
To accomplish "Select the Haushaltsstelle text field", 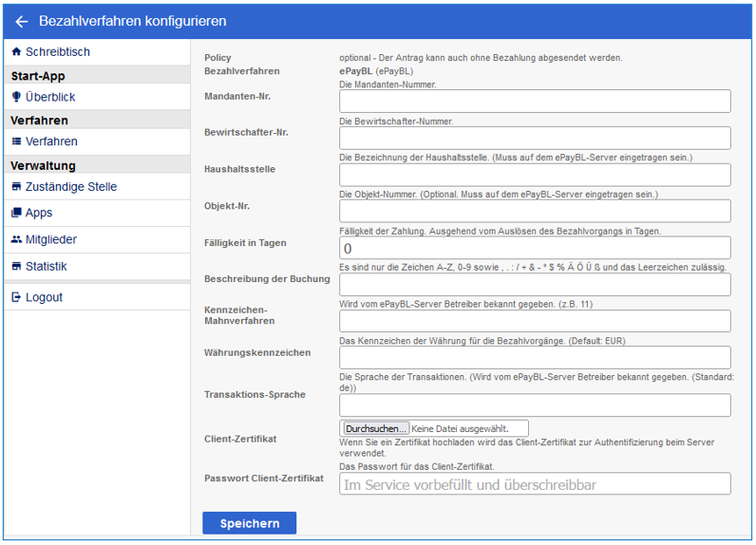I will pyautogui.click(x=535, y=175).
